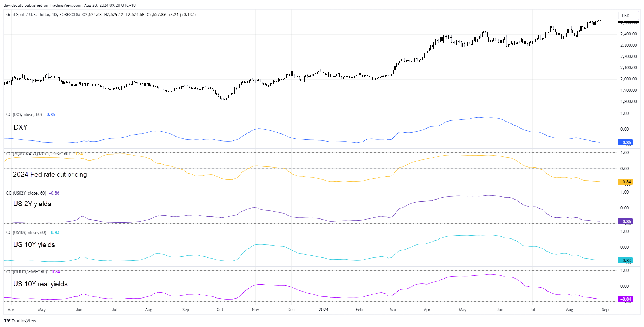Screen dimensions: 644x327
Task: Click the US 2Y yields annotation
Action: click(32, 204)
